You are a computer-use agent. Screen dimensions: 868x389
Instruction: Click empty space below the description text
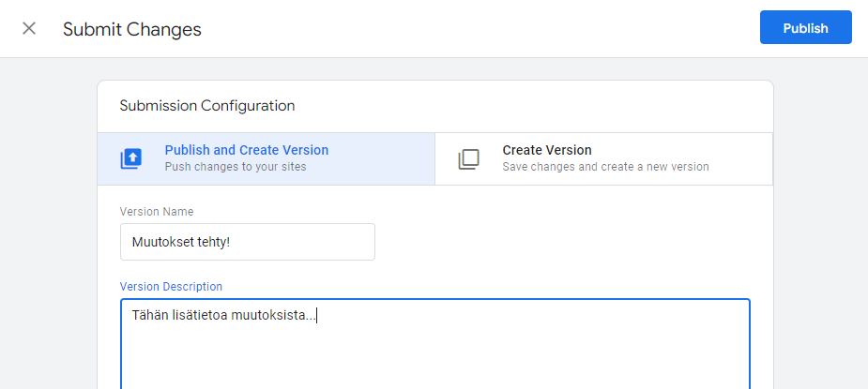(x=435, y=360)
